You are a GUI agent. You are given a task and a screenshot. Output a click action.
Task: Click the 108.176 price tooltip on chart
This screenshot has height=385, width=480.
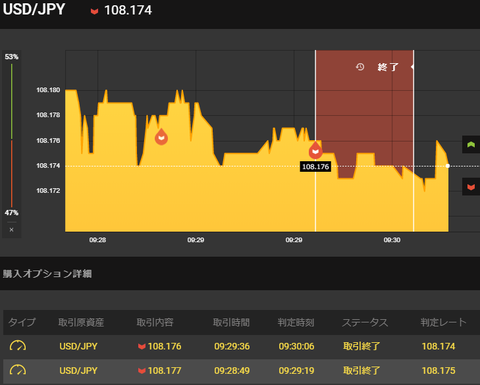point(315,167)
